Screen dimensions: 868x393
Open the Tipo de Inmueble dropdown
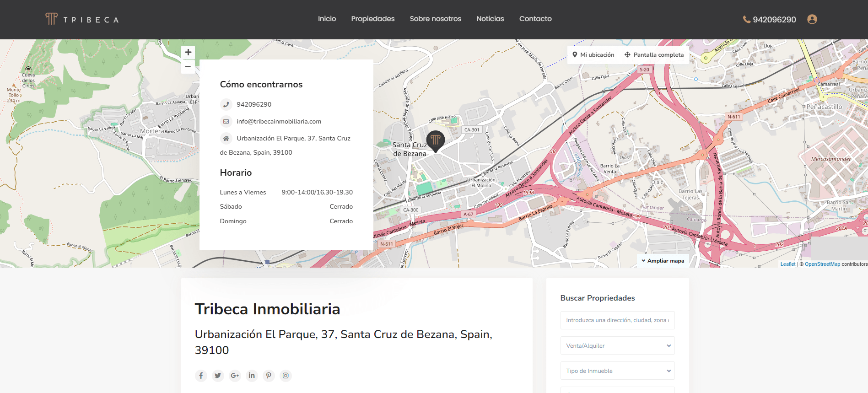pyautogui.click(x=618, y=371)
